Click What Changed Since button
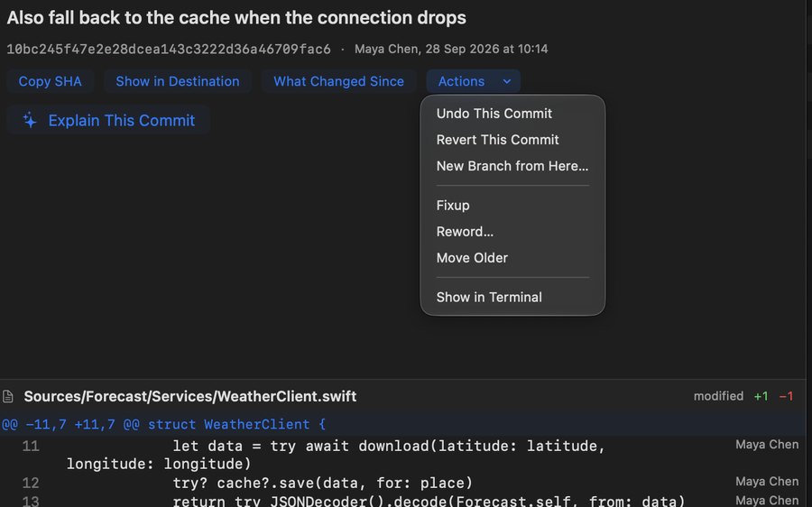 point(338,81)
